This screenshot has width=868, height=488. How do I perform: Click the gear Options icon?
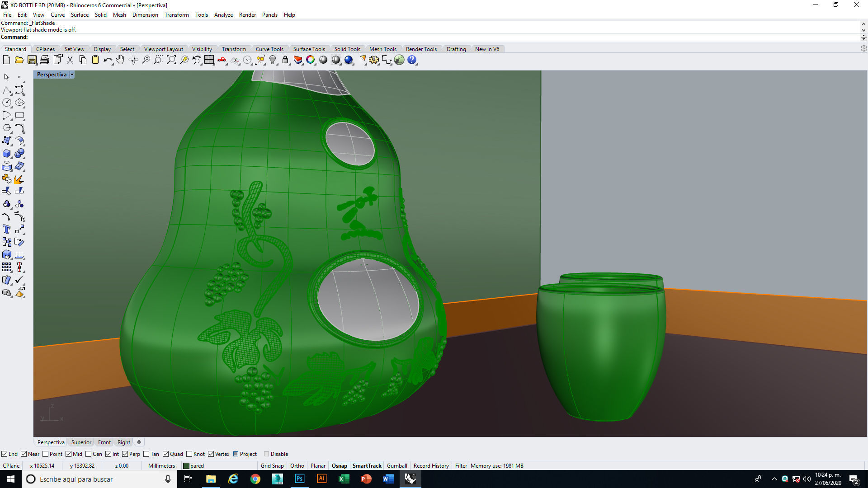coord(374,60)
